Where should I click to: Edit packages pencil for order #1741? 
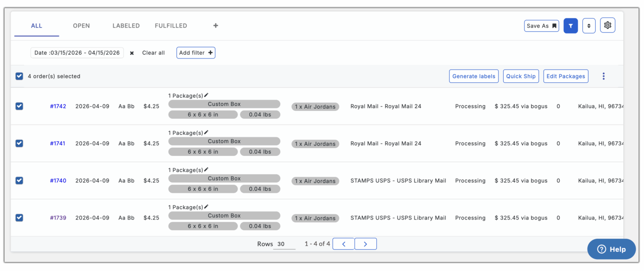tap(206, 133)
